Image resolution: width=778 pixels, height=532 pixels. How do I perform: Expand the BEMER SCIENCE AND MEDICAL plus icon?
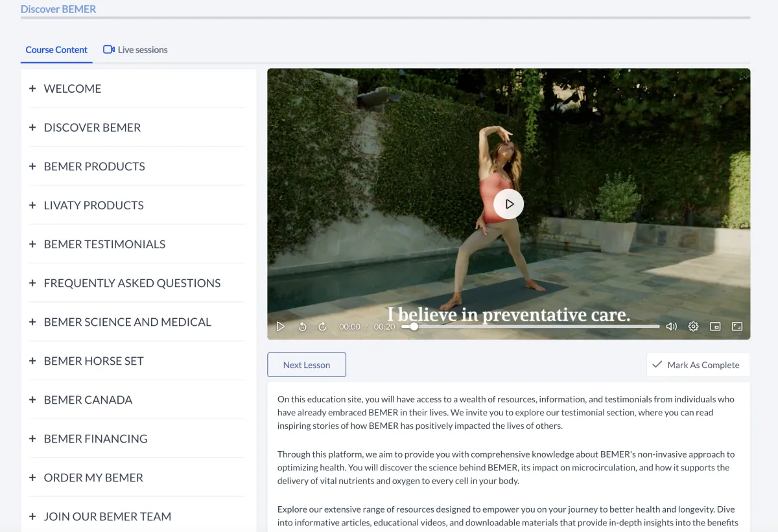click(32, 321)
